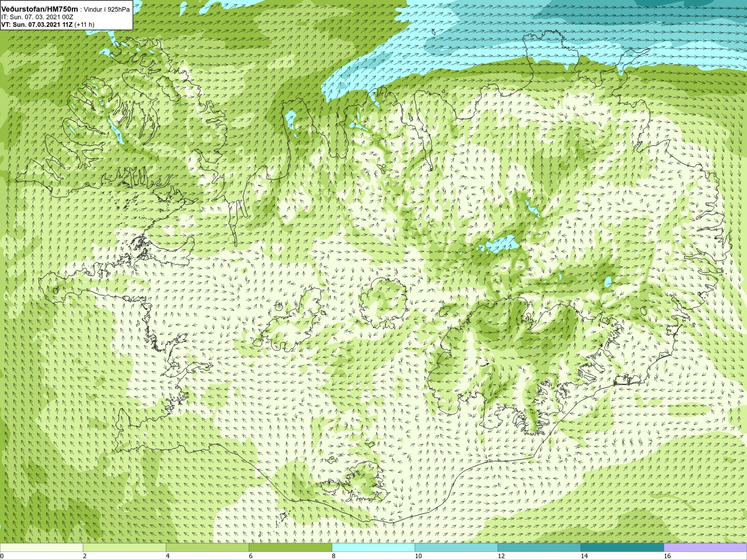The height and width of the screenshot is (560, 747).
Task: Click the IT: Sun. 07. 03. 2021 00Z line
Action: pyautogui.click(x=37, y=17)
